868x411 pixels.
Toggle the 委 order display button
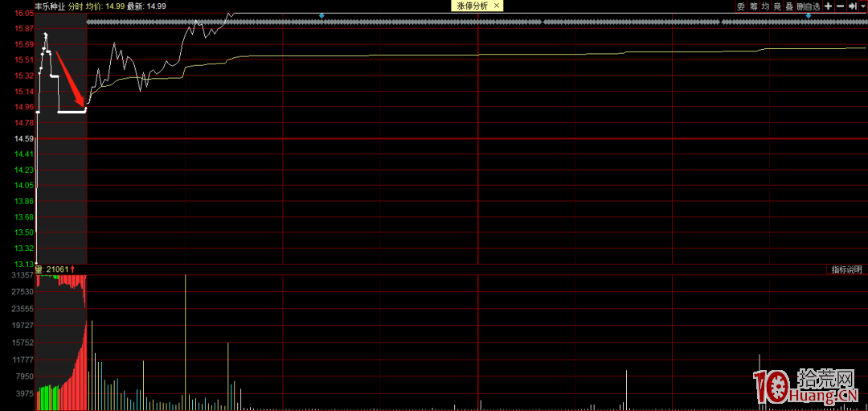pos(741,6)
